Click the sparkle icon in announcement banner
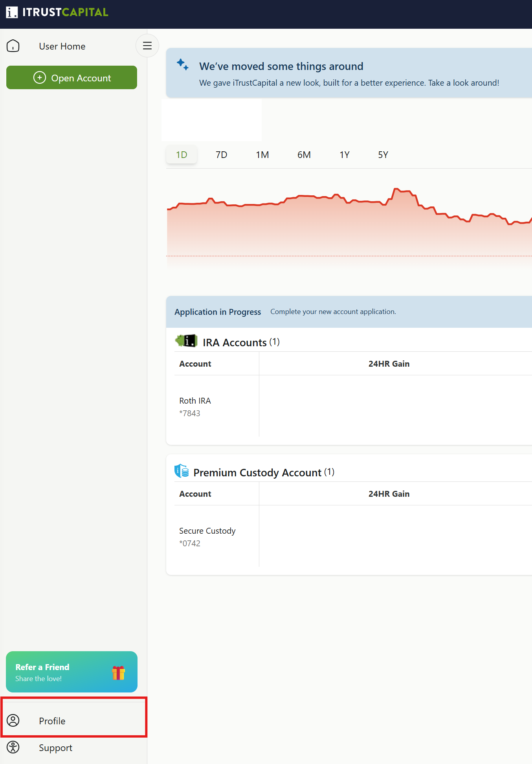The image size is (532, 764). pos(183,64)
